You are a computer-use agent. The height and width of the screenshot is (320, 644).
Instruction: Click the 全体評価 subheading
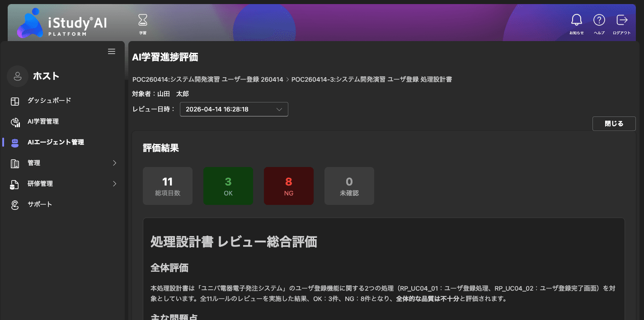tap(169, 268)
